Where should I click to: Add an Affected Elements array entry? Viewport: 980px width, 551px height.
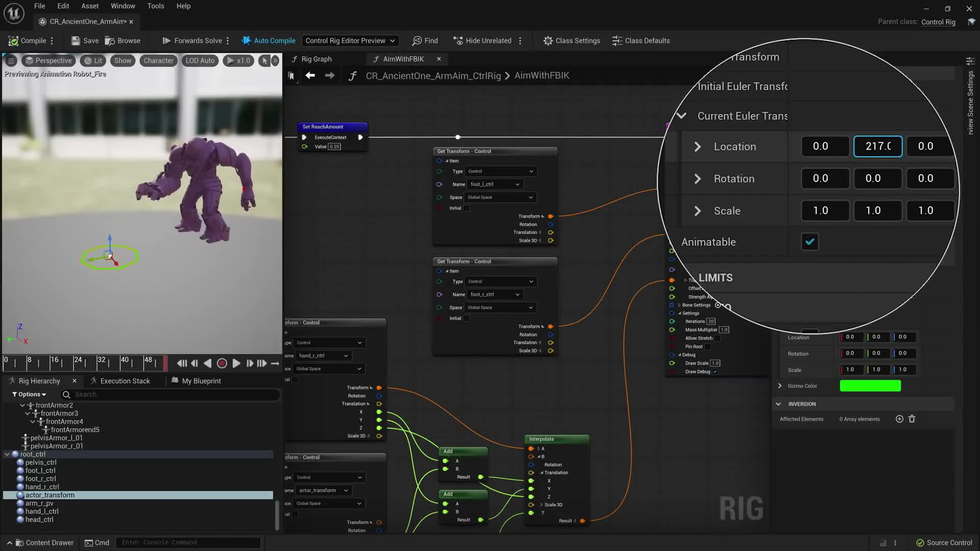click(x=899, y=419)
